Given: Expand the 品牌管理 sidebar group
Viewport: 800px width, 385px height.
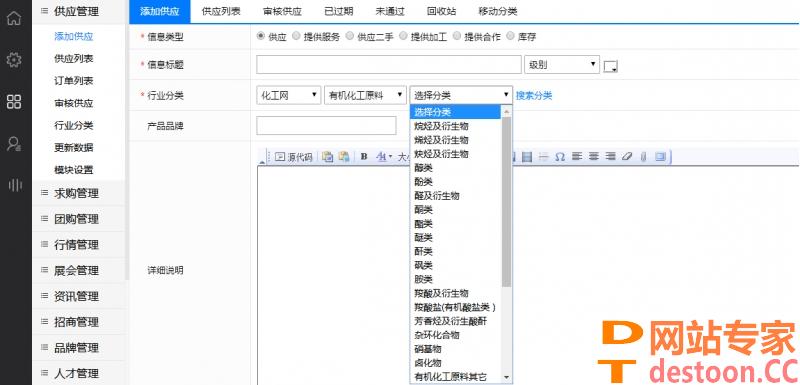Looking at the screenshot, I should (x=78, y=348).
